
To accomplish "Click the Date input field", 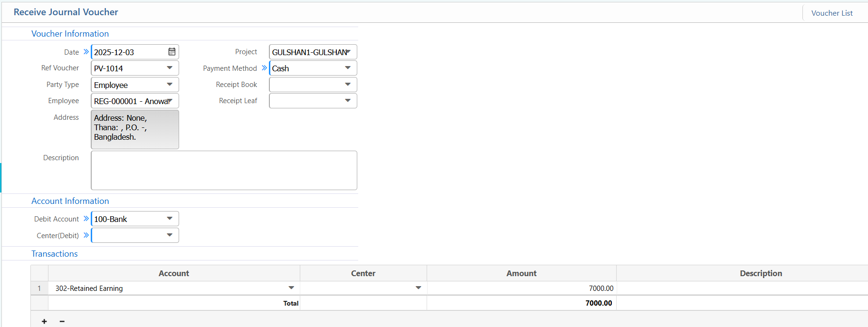I will (x=128, y=52).
